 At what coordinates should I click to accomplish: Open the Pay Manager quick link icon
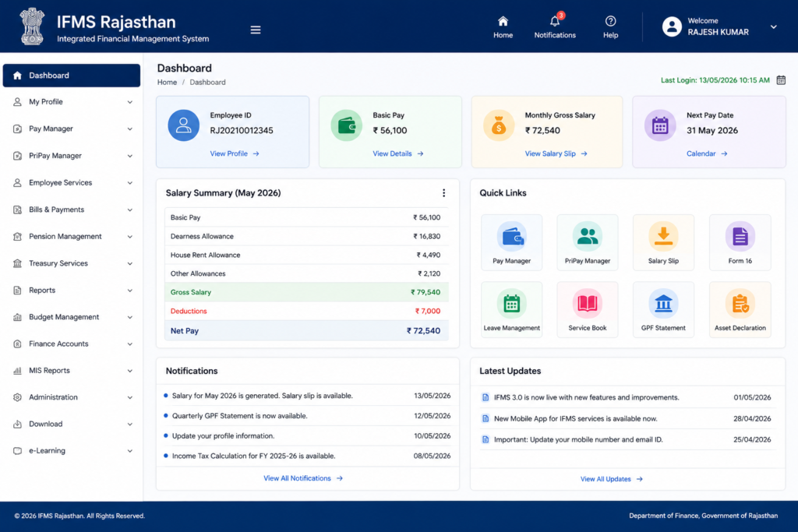[x=511, y=237]
